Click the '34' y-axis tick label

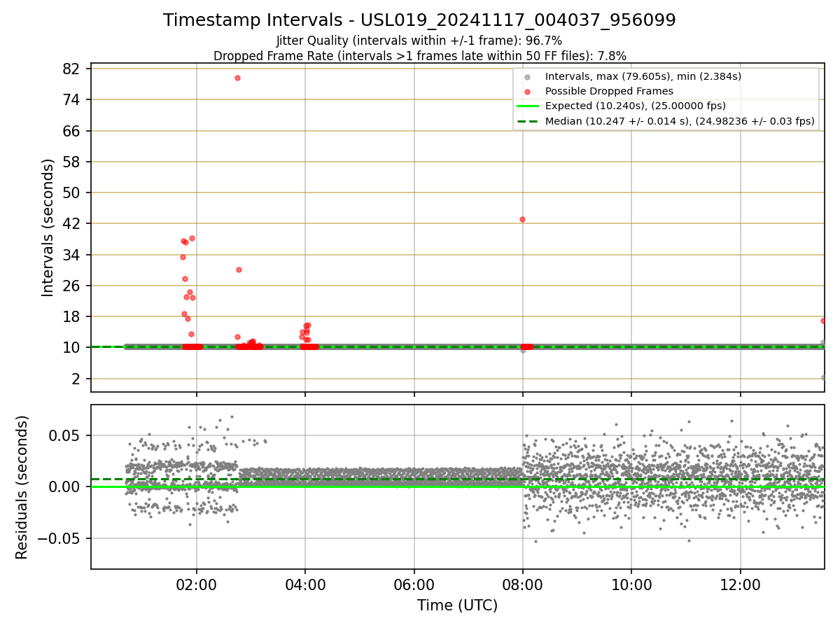72,255
